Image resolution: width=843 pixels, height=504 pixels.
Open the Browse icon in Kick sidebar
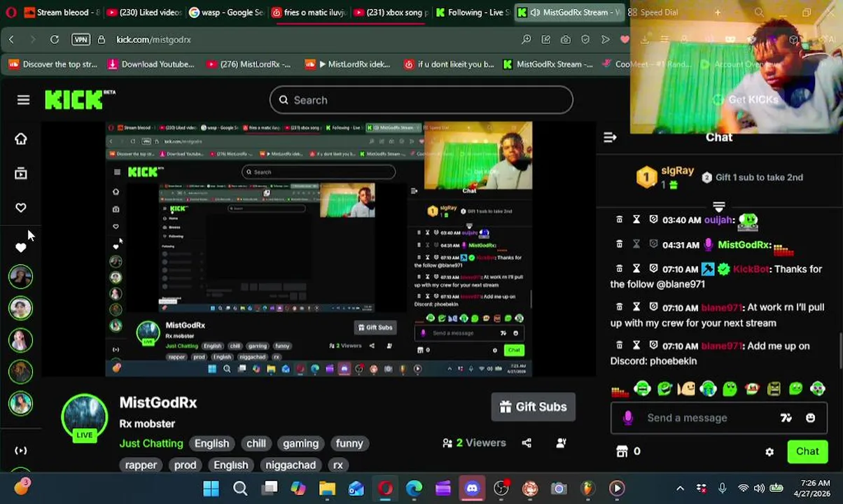[21, 173]
